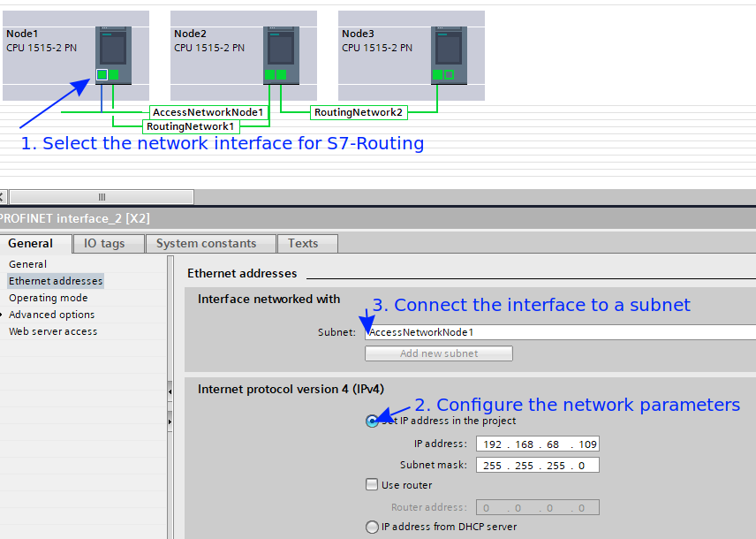Click the left scroll arrow above PROFINET interface header
The width and height of the screenshot is (756, 539).
pyautogui.click(x=4, y=196)
